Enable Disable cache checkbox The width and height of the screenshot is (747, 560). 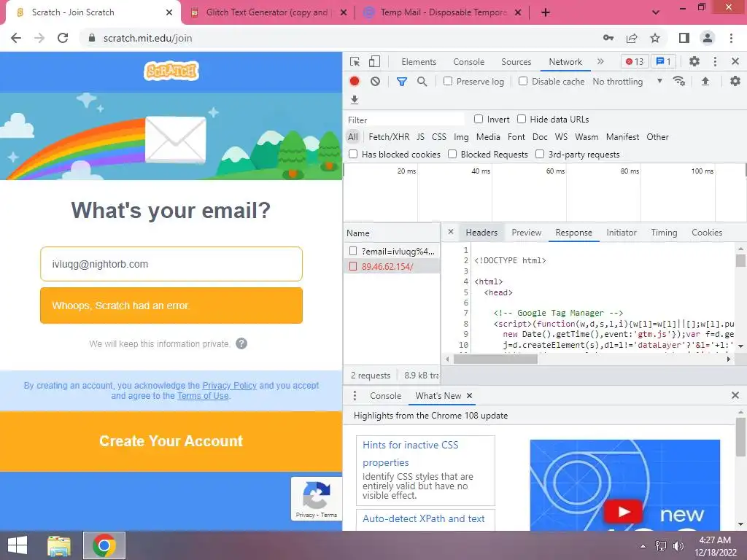coord(523,81)
